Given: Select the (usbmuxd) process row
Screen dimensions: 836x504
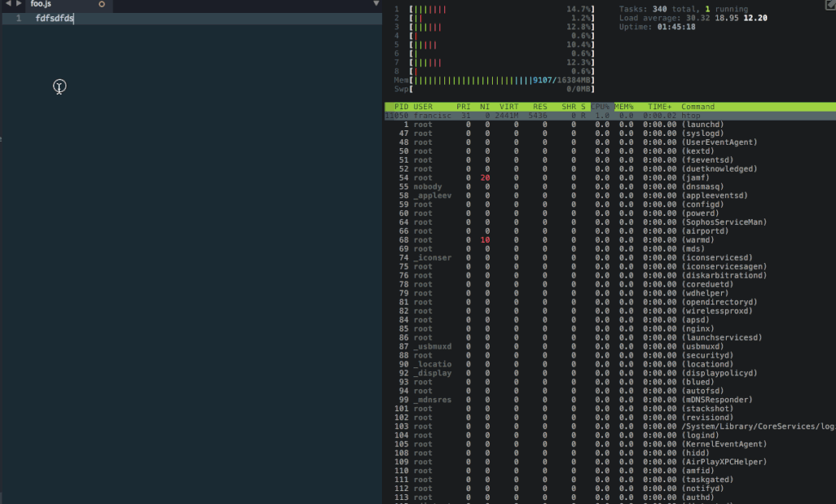Looking at the screenshot, I should (610, 346).
